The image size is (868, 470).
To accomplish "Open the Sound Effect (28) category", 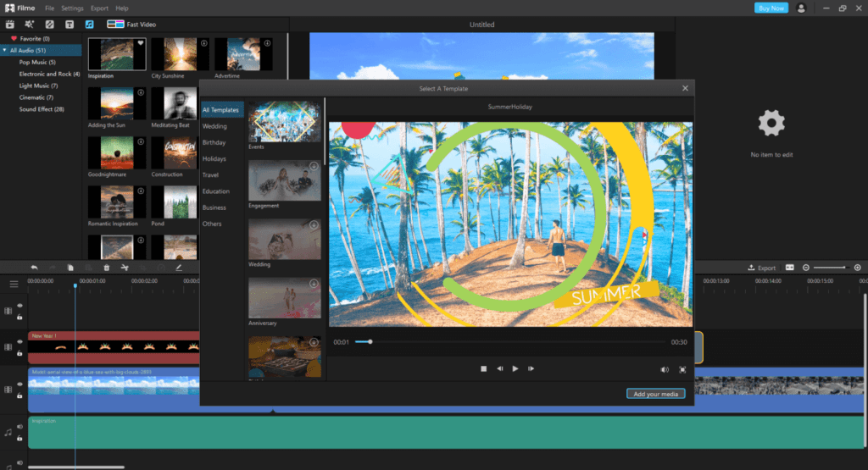I will point(42,109).
